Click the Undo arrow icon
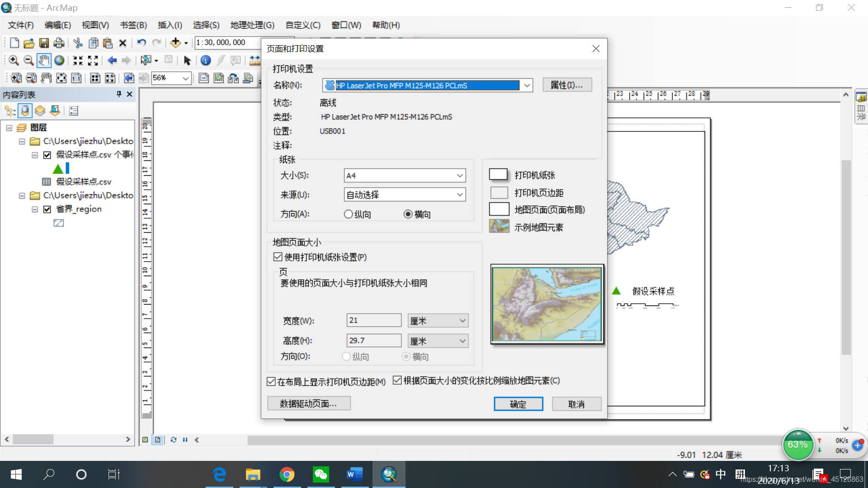Screen dimensions: 868x488 [141, 42]
